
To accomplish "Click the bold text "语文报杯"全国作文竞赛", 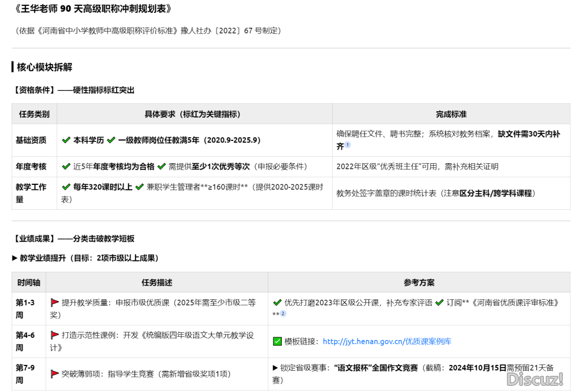I will click(376, 368).
